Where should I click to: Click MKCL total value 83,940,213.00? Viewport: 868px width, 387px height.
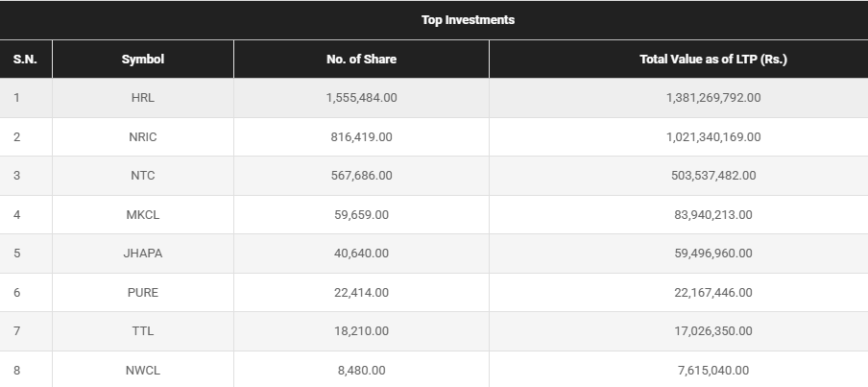pos(712,215)
